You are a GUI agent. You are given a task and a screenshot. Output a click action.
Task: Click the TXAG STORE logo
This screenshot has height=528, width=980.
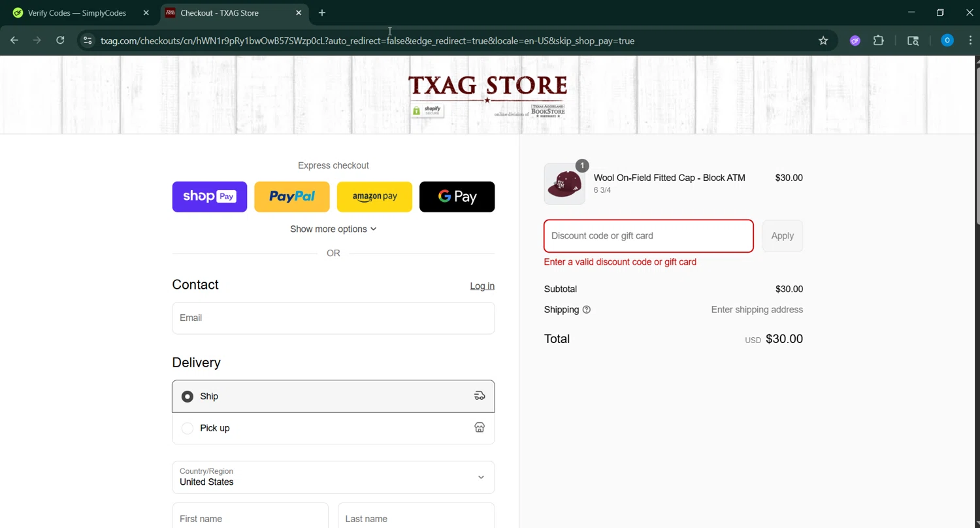click(x=487, y=86)
